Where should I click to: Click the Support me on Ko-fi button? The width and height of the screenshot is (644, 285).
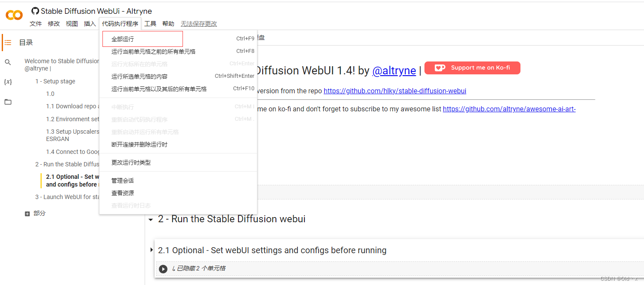tap(472, 68)
